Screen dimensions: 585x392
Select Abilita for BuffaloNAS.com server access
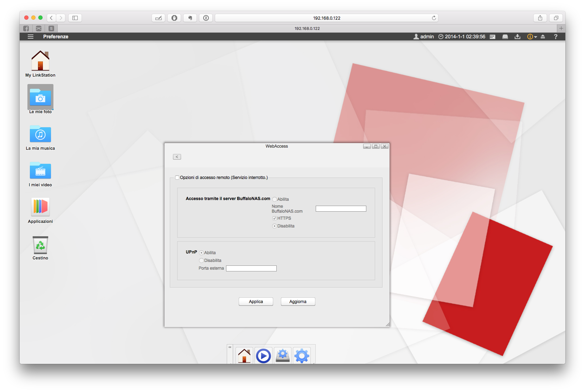(275, 199)
